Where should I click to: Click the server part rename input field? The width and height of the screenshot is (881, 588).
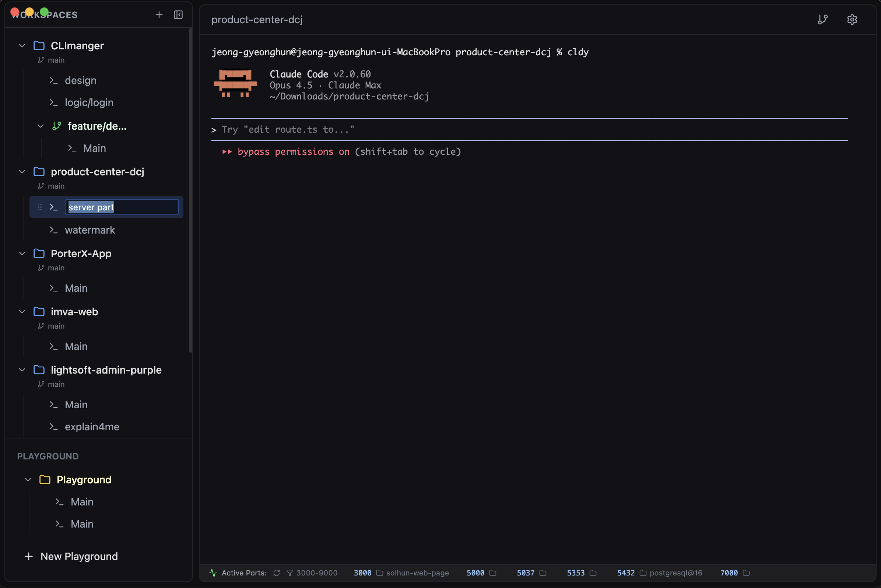point(122,207)
